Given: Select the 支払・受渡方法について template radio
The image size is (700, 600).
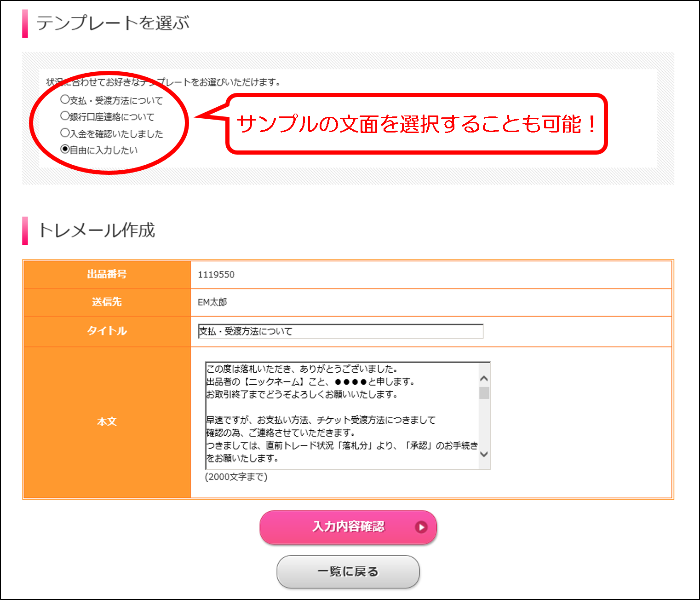Looking at the screenshot, I should (x=65, y=99).
